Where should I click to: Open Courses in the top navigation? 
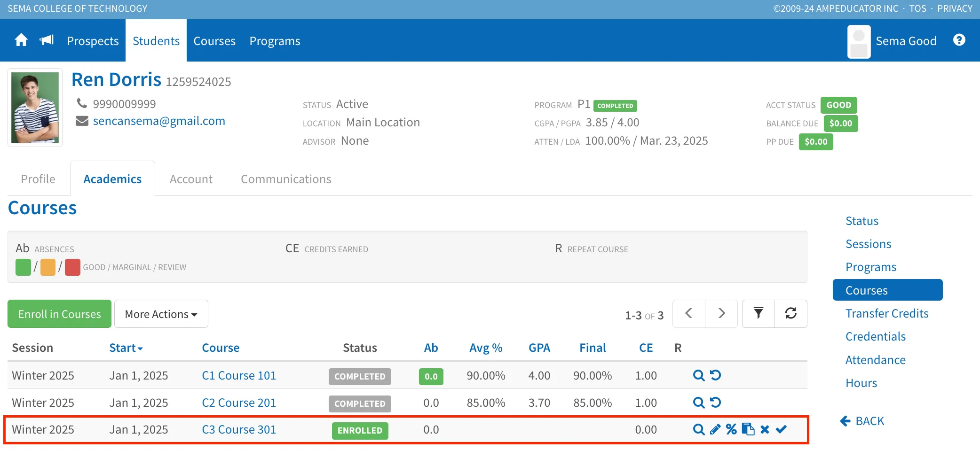[x=214, y=41]
